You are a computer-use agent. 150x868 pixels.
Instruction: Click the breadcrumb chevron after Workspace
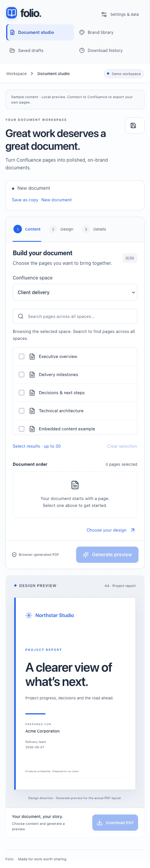click(x=32, y=74)
